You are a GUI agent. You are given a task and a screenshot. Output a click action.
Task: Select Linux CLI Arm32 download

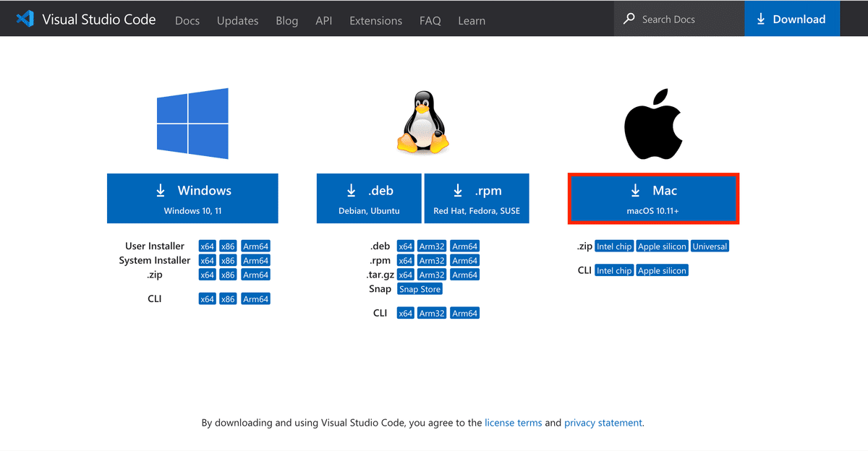[x=432, y=314]
